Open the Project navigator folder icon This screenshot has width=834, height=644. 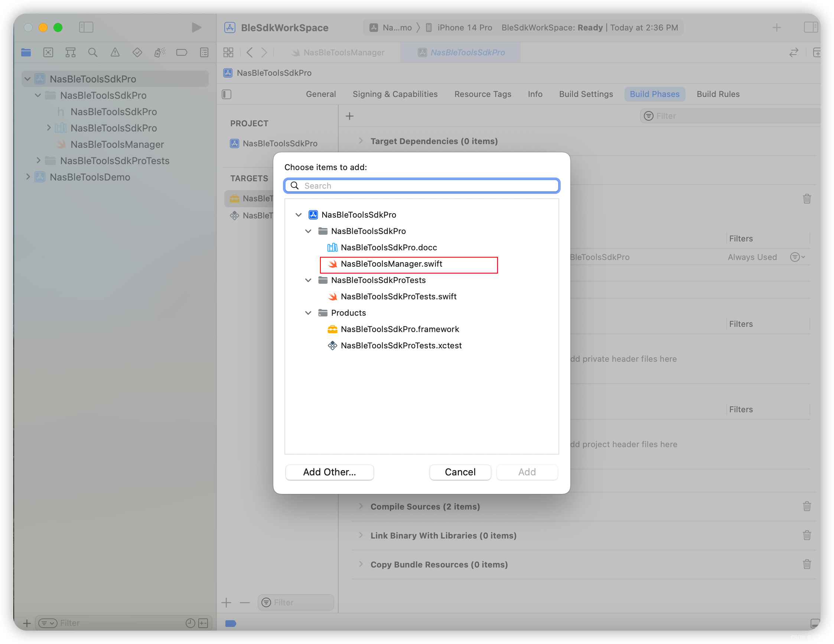[x=26, y=52]
